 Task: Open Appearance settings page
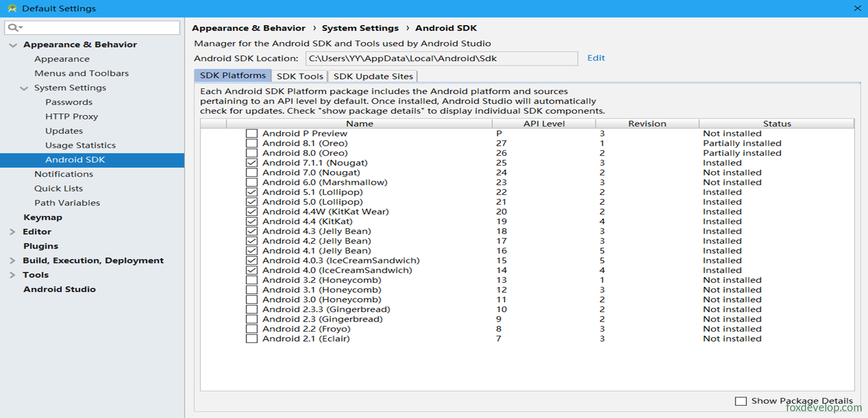pos(62,59)
